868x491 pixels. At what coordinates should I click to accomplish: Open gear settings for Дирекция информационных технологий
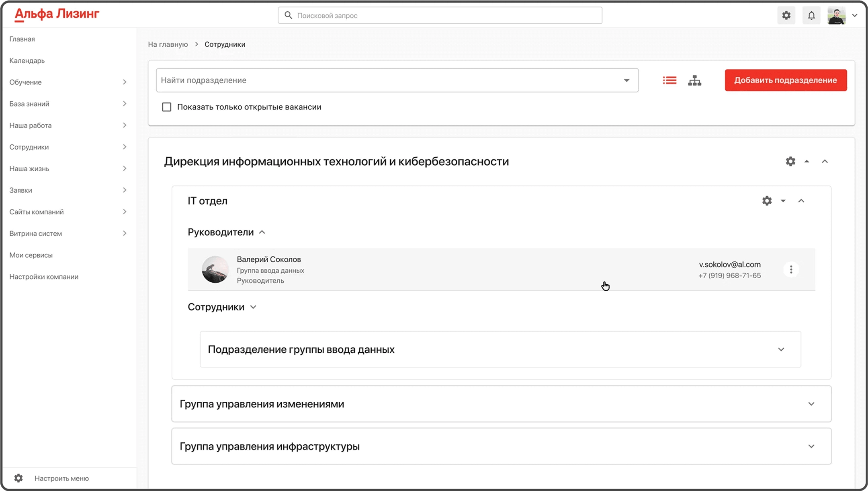[790, 161]
